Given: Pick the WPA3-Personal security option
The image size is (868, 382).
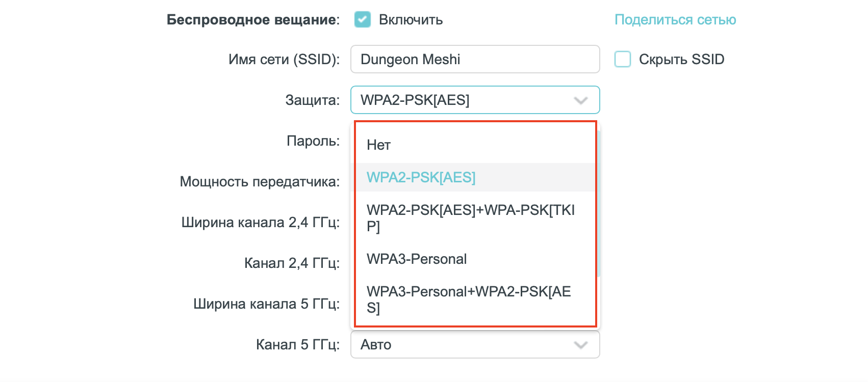Looking at the screenshot, I should point(417,259).
